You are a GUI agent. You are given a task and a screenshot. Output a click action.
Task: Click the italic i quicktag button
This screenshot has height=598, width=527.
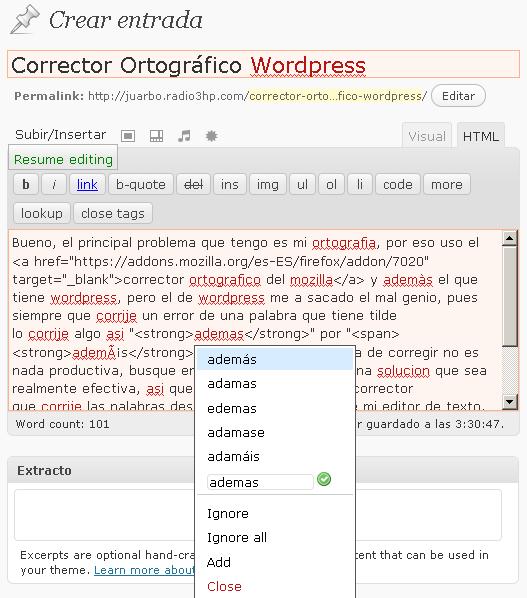[54, 185]
